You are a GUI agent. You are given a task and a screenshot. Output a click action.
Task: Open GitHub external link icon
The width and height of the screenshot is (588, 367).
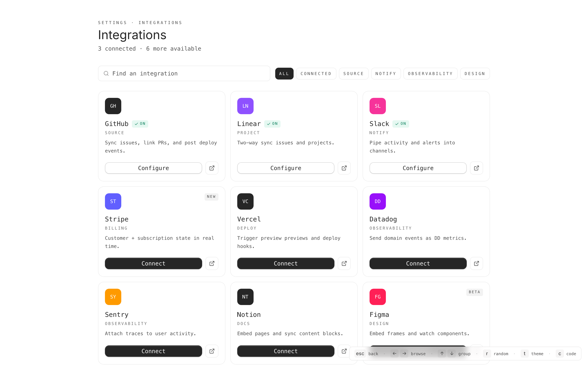(x=212, y=168)
